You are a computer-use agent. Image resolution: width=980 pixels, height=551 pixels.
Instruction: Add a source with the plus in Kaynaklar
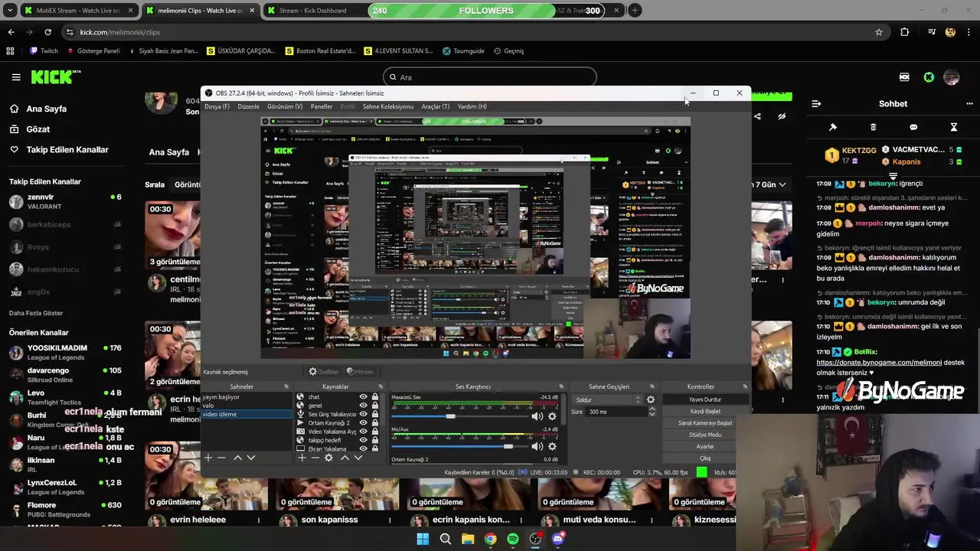point(302,458)
